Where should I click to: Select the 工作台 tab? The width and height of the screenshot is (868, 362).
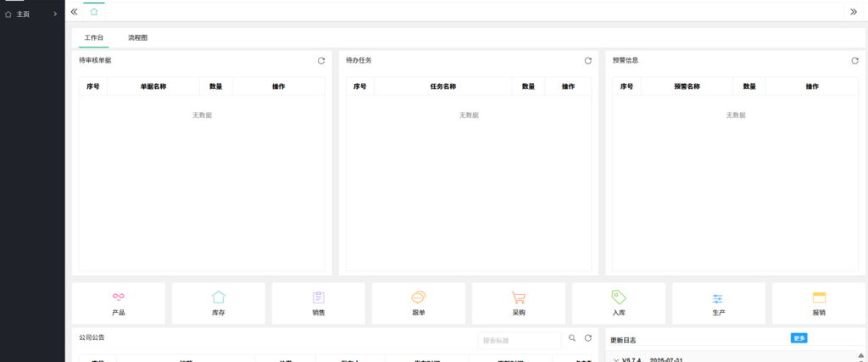click(94, 38)
